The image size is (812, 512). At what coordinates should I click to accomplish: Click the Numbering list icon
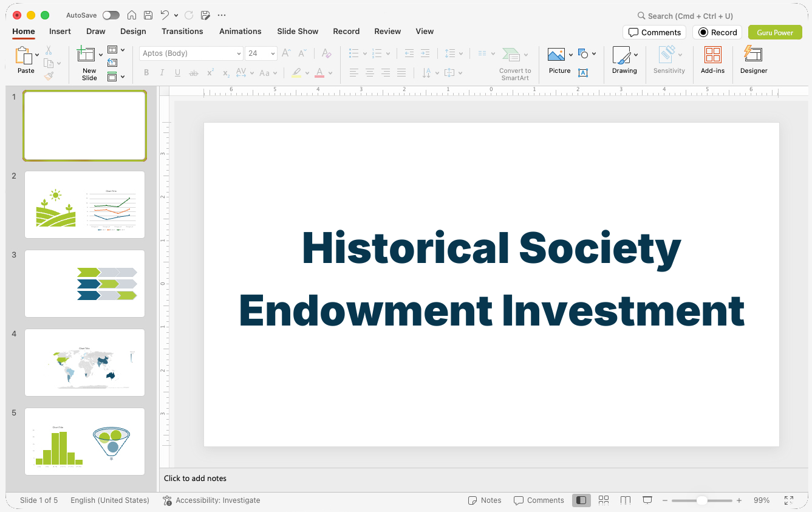point(377,53)
